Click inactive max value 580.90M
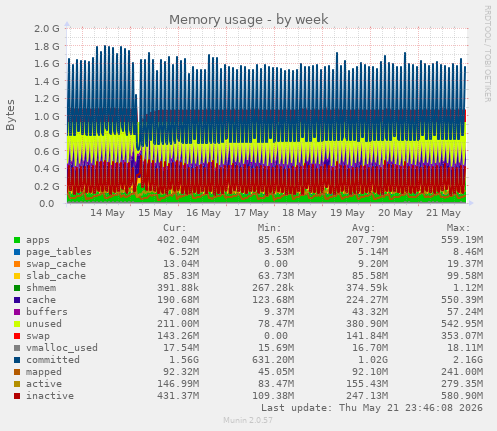 462,396
